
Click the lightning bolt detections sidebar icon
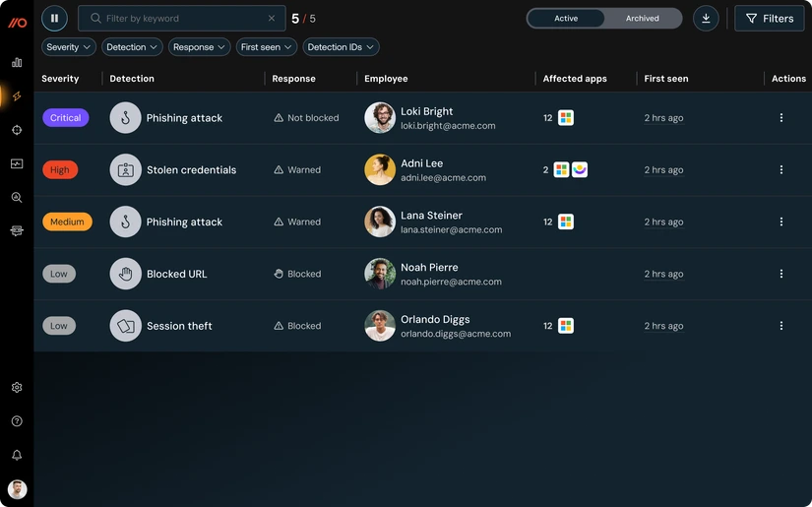click(17, 96)
